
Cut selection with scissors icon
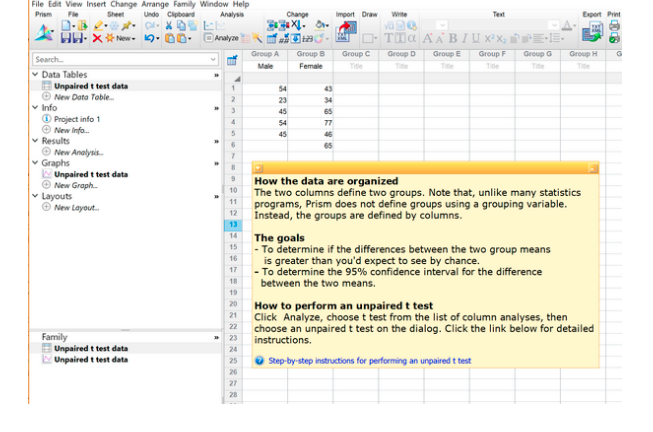click(x=169, y=25)
